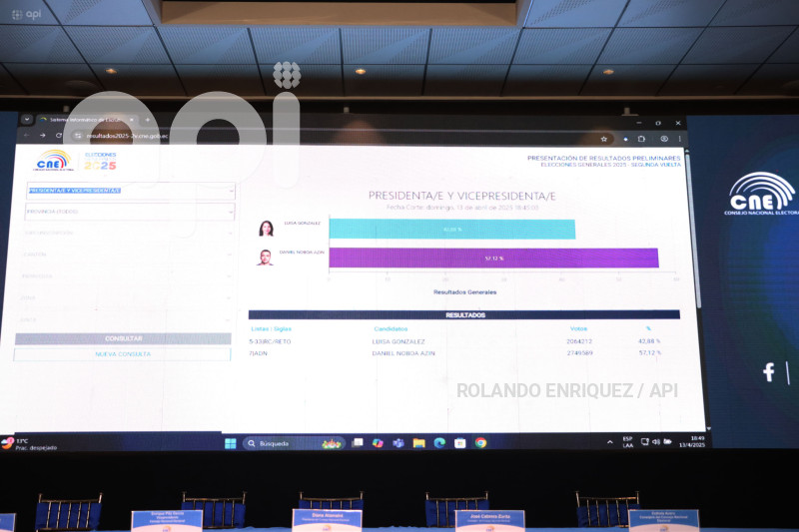
Task: Open the Cantón dropdown
Action: click(127, 255)
